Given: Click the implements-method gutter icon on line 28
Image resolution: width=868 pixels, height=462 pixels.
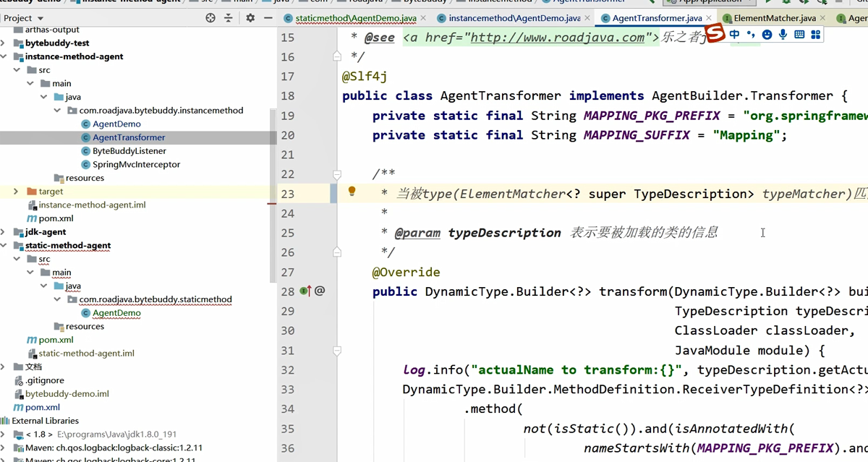Looking at the screenshot, I should click(305, 291).
